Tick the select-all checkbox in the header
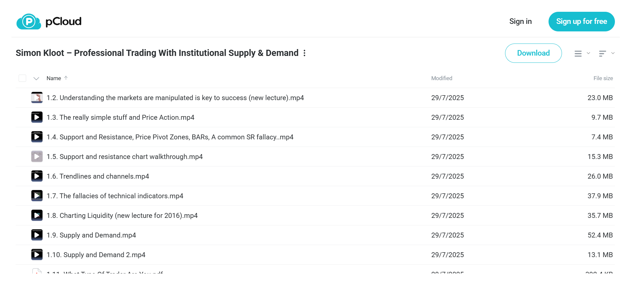The image size is (644, 299). pyautogui.click(x=23, y=78)
